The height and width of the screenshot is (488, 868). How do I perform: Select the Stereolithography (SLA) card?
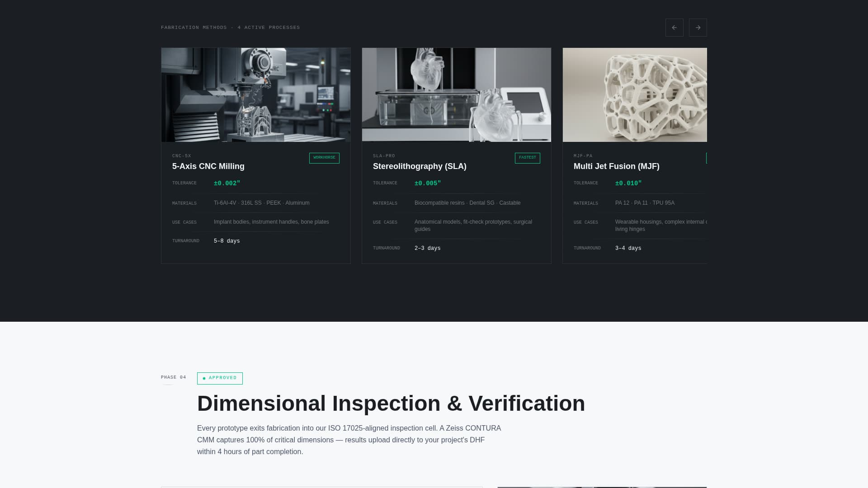click(456, 166)
